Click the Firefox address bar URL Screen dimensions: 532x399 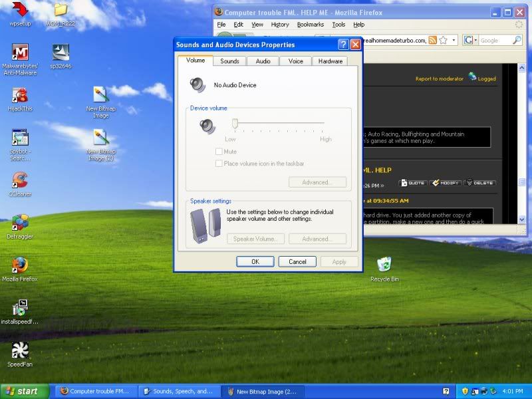pyautogui.click(x=394, y=41)
